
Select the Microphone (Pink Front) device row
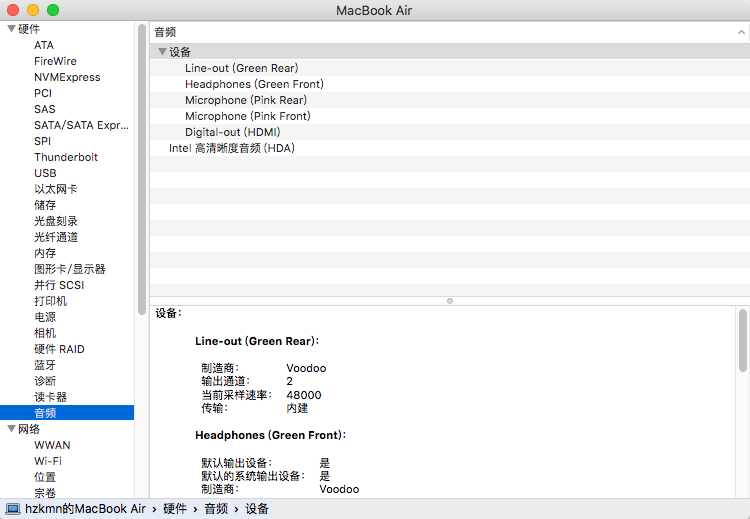[x=450, y=116]
